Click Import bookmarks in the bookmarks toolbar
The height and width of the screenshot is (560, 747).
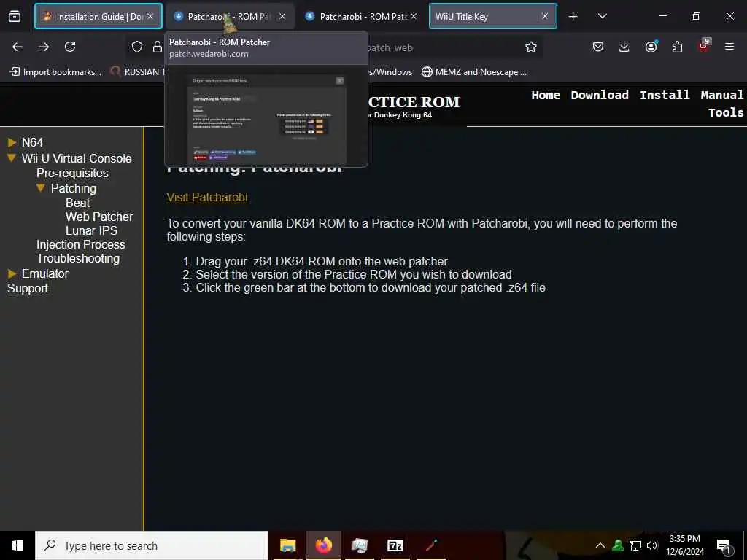coord(55,72)
